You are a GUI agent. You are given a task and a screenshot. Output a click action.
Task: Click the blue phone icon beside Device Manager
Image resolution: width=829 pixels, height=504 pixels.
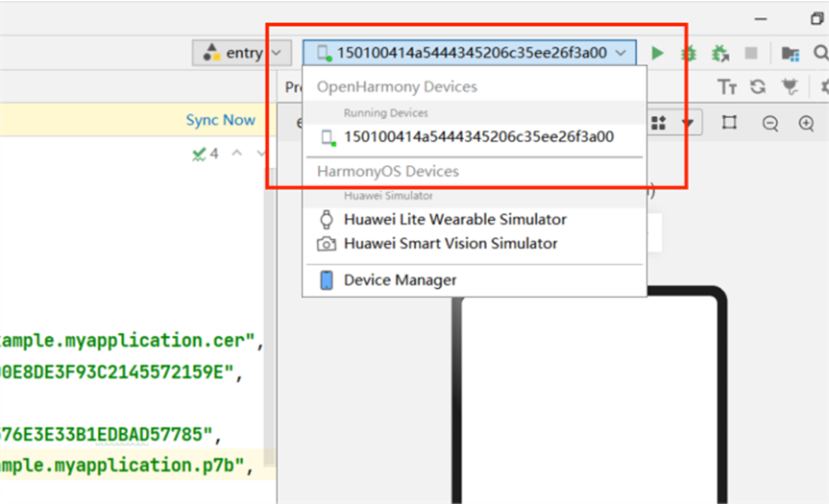tap(327, 280)
